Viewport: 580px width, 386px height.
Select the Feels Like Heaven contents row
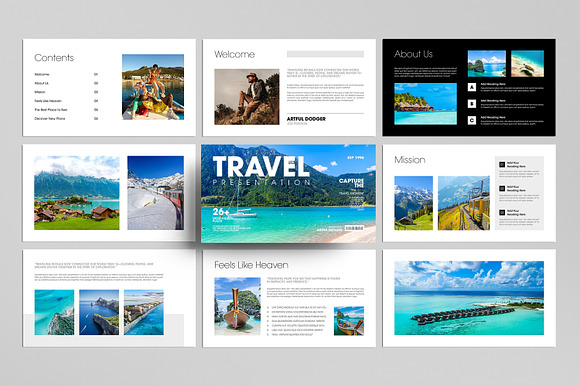(x=66, y=101)
